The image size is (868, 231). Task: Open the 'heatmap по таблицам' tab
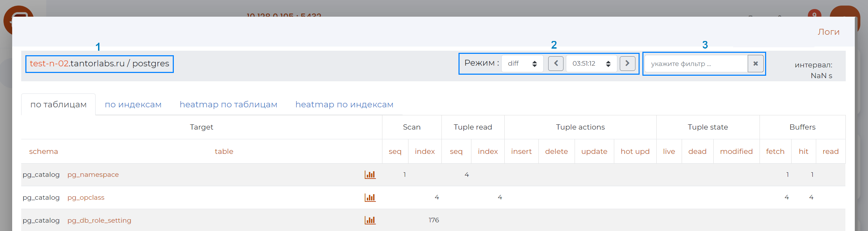pyautogui.click(x=228, y=105)
